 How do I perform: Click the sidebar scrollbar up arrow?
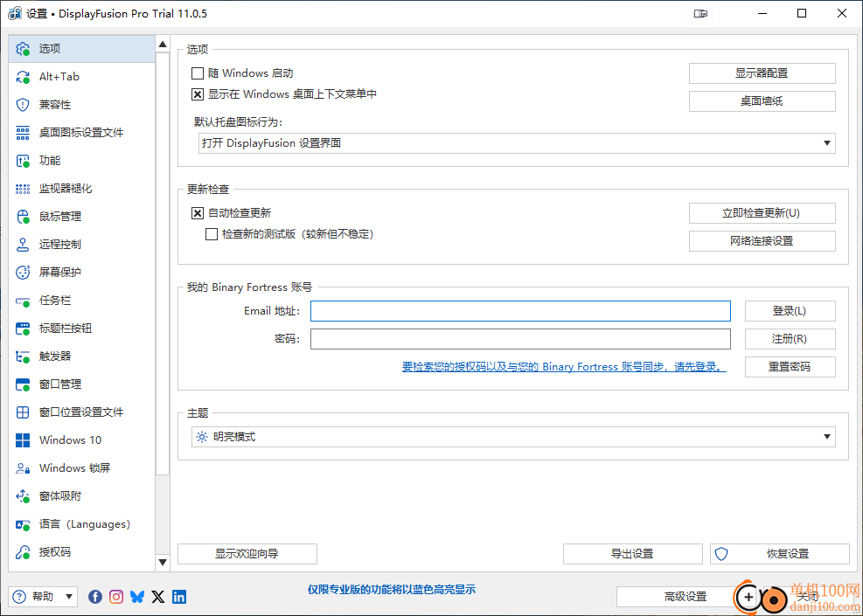[x=163, y=44]
